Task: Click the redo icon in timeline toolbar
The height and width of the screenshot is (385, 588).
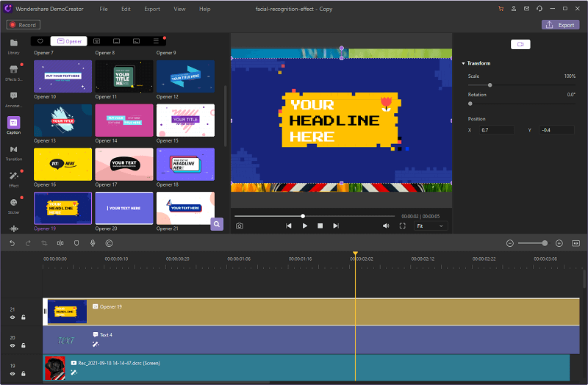Action: click(x=28, y=243)
